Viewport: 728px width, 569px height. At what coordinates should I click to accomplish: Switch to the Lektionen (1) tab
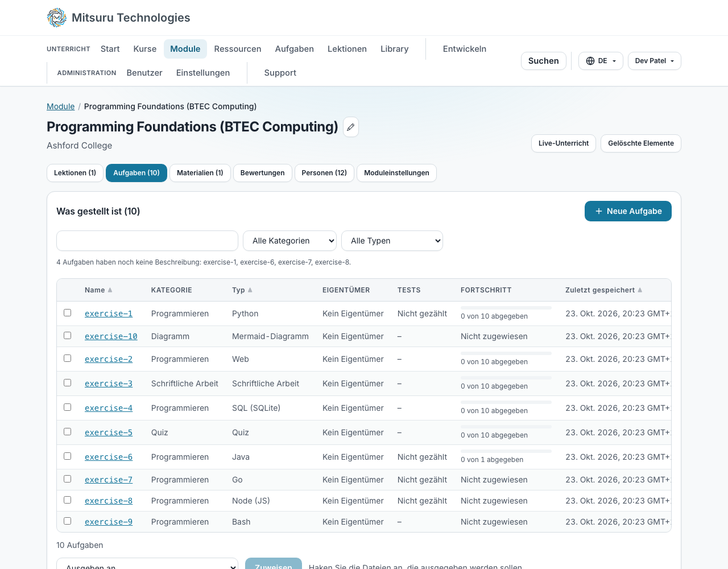pos(75,173)
